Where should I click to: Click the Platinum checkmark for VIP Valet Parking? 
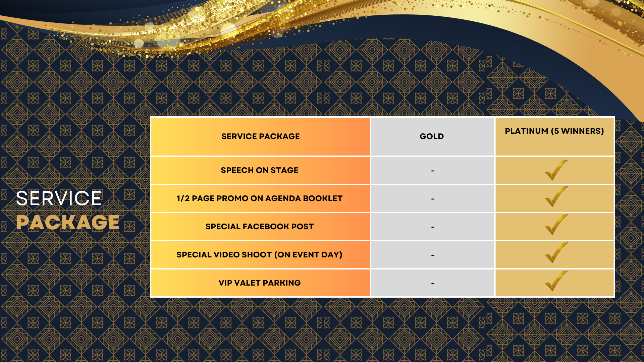(x=556, y=281)
